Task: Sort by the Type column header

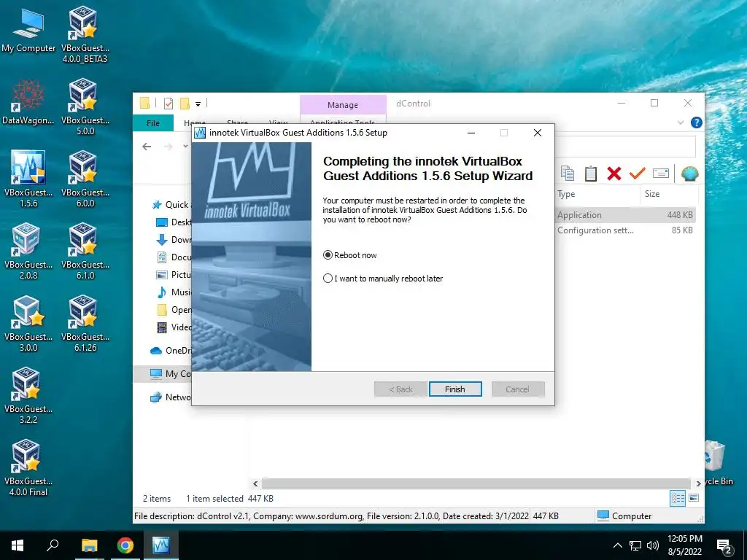Action: point(597,194)
